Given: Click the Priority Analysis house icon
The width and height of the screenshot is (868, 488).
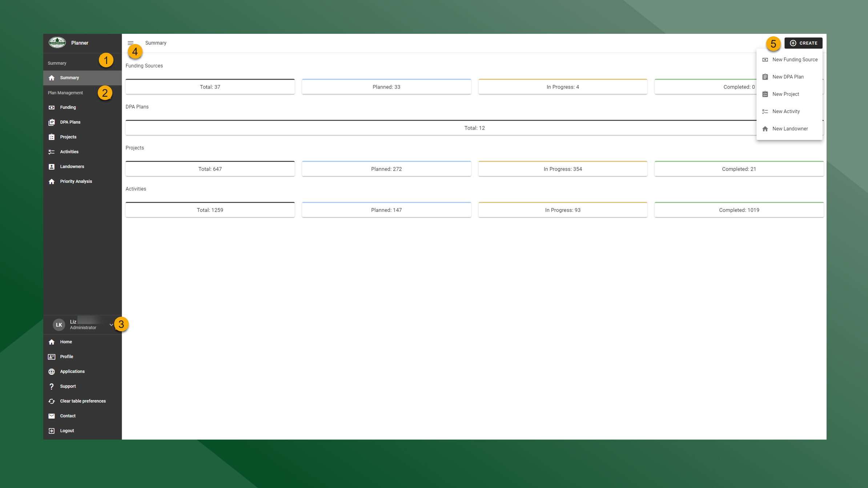Looking at the screenshot, I should (52, 181).
